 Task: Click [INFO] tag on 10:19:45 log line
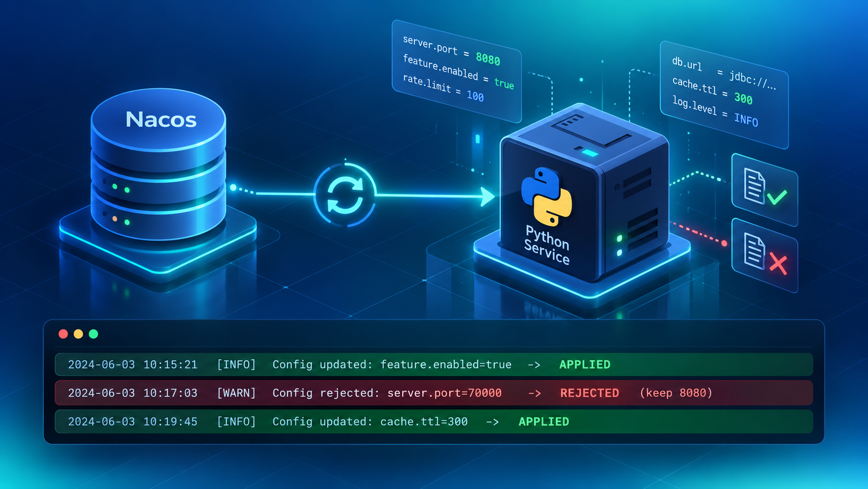tap(237, 421)
